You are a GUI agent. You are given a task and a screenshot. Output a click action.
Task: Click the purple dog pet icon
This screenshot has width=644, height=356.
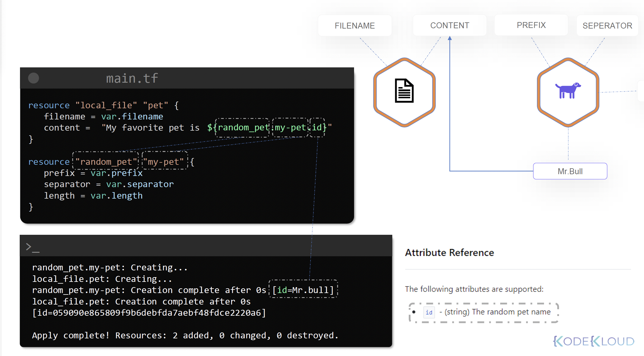tap(568, 90)
